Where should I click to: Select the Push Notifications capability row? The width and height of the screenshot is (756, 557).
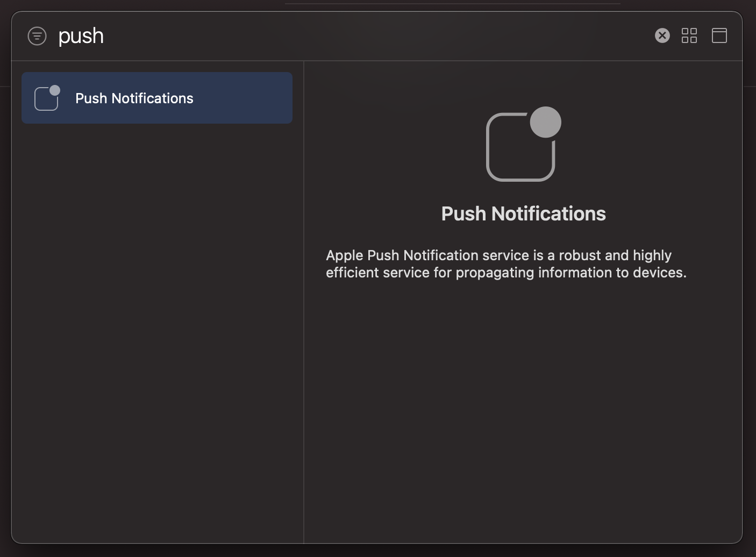(x=157, y=98)
